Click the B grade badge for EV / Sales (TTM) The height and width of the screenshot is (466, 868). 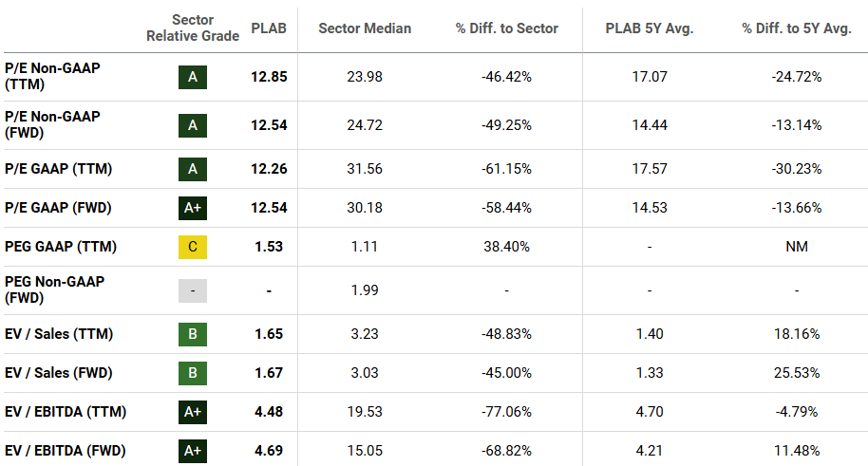pyautogui.click(x=192, y=334)
